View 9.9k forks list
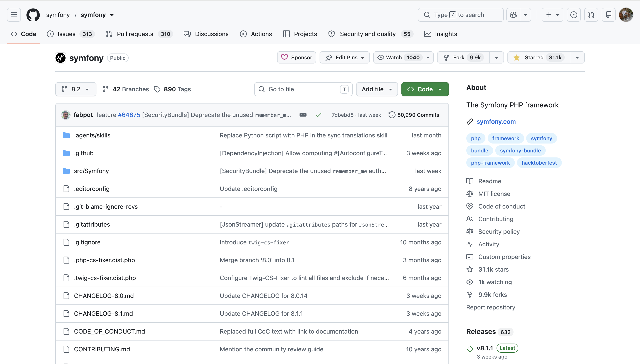Screen dimensions: 640x364 [486, 295]
